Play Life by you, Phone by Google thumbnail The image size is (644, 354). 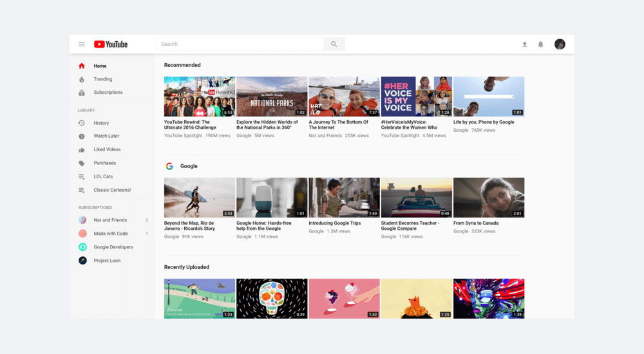pyautogui.click(x=489, y=97)
